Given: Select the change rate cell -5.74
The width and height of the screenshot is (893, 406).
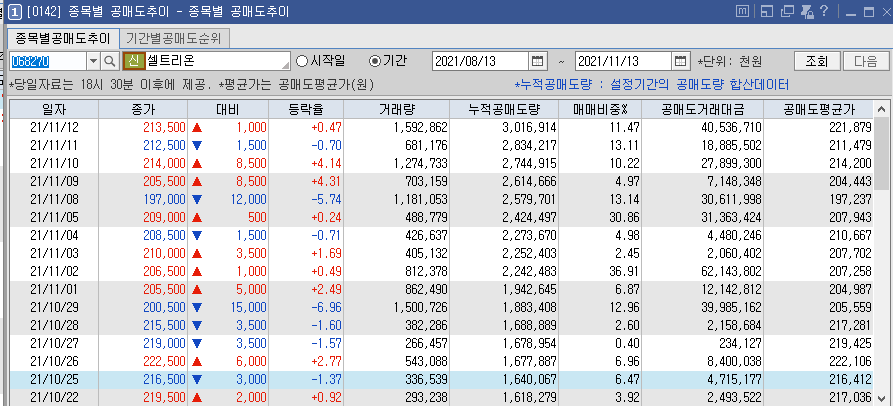Looking at the screenshot, I should 306,199.
